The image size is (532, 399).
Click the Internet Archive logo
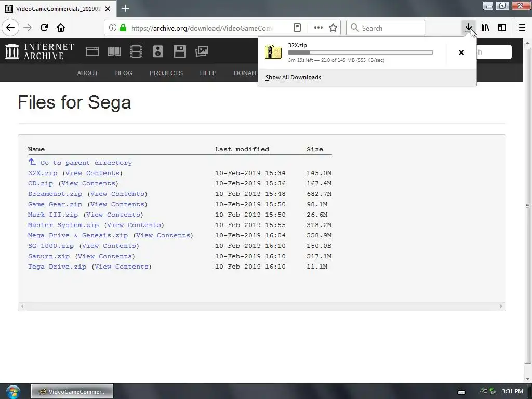pos(39,51)
